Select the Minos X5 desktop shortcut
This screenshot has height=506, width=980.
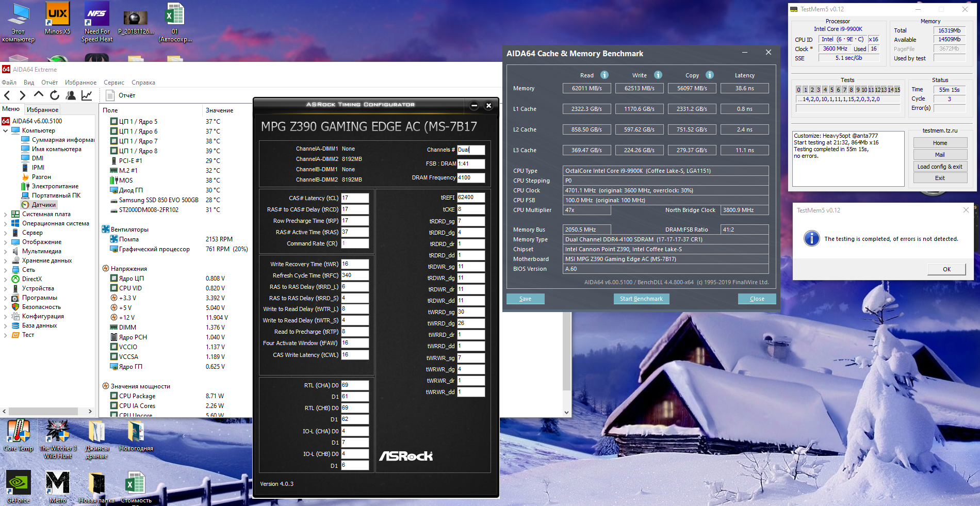[x=57, y=19]
